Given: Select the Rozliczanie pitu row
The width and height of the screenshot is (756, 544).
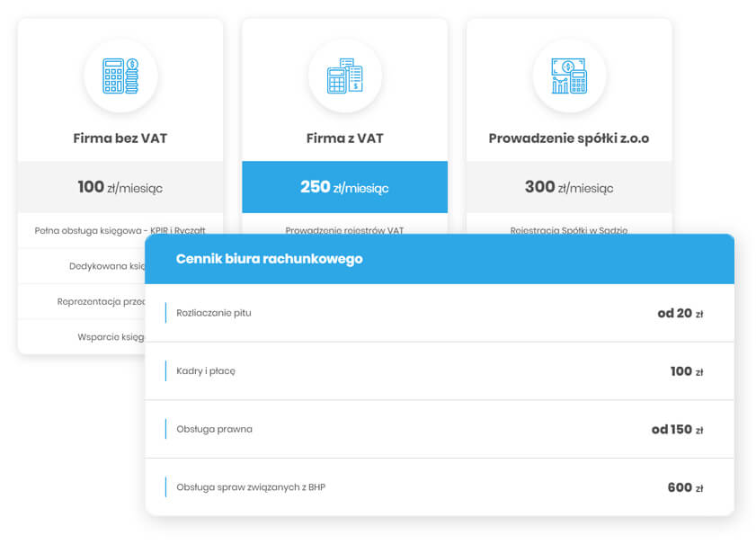Looking at the screenshot, I should click(440, 313).
